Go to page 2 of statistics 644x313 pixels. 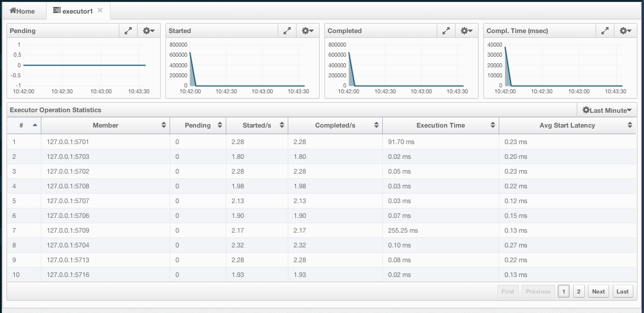[578, 291]
